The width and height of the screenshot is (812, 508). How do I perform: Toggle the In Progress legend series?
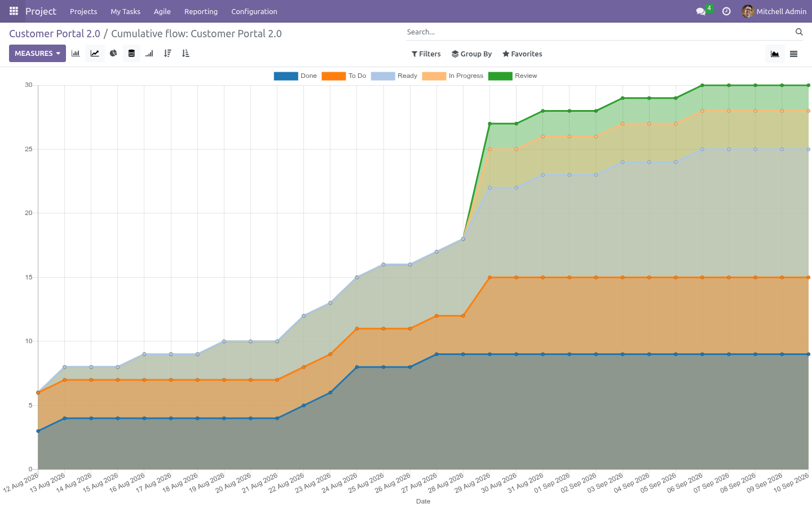453,76
